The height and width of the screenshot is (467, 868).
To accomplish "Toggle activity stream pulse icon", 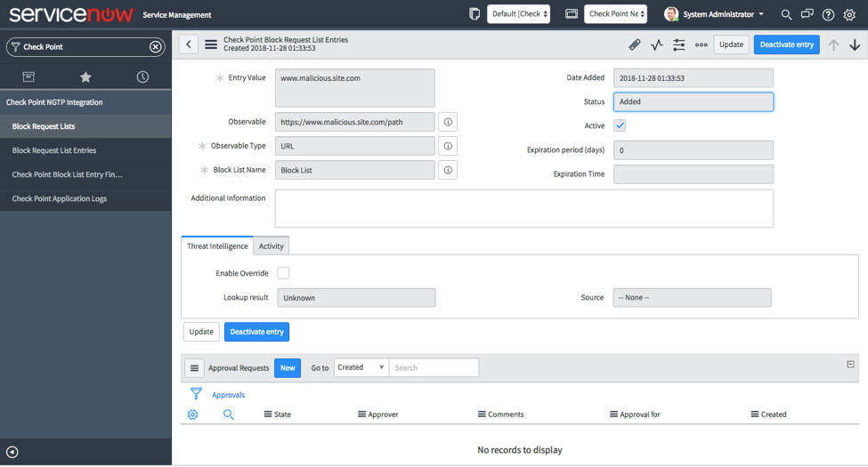I will 656,44.
